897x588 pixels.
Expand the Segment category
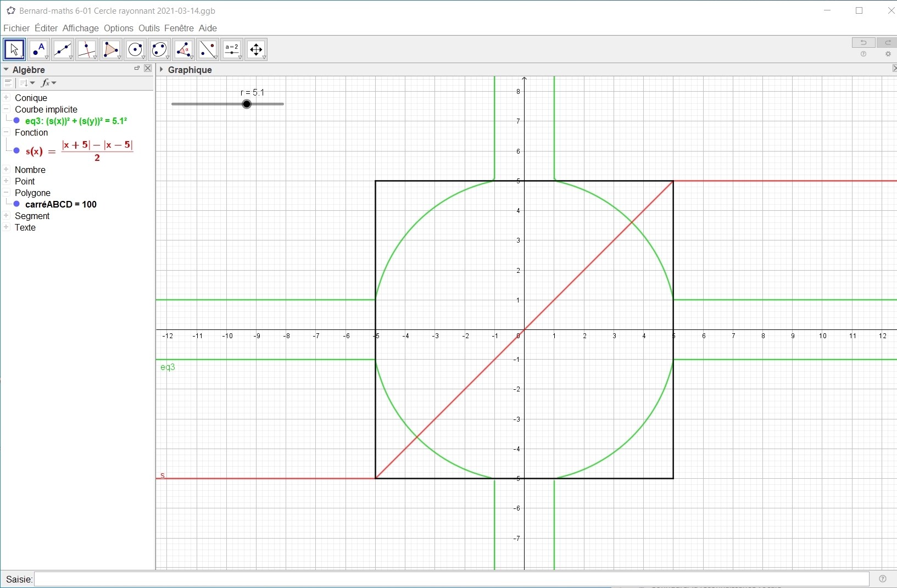click(7, 215)
